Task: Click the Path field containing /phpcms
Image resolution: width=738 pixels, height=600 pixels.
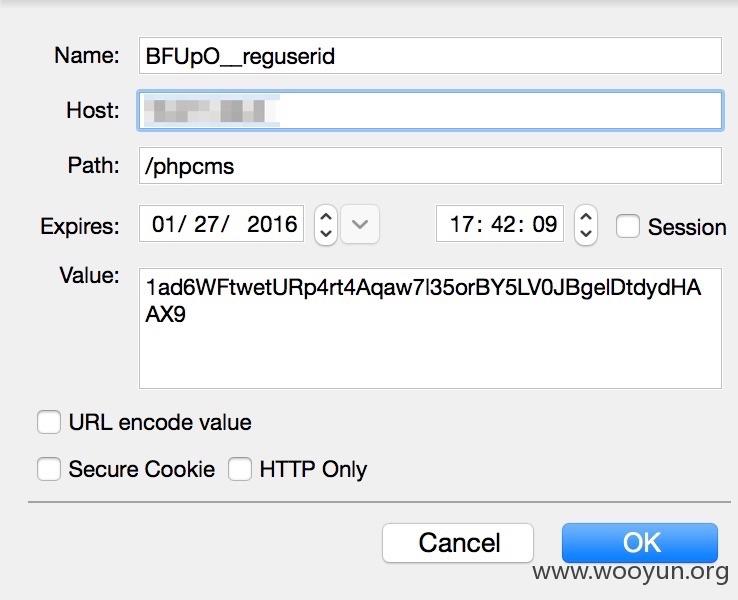Action: [430, 166]
